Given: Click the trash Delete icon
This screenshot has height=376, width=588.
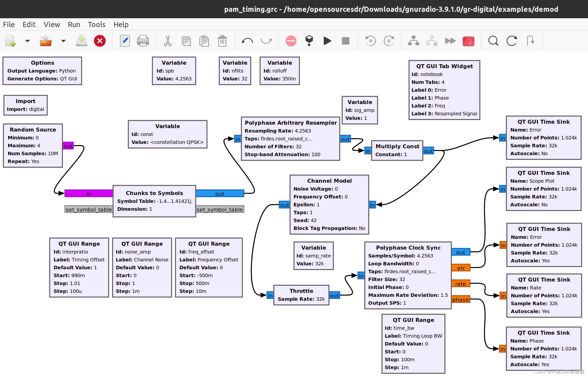Looking at the screenshot, I should point(222,41).
